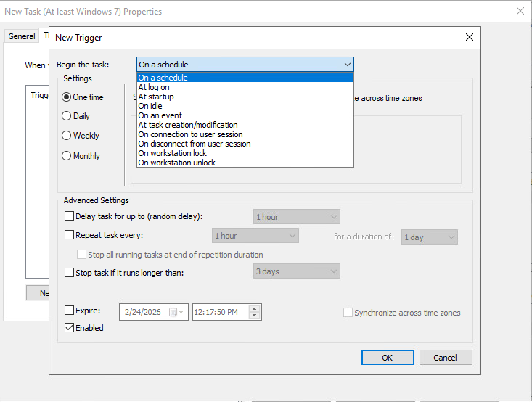
Task: Close the New Trigger dialog
Action: 470,37
